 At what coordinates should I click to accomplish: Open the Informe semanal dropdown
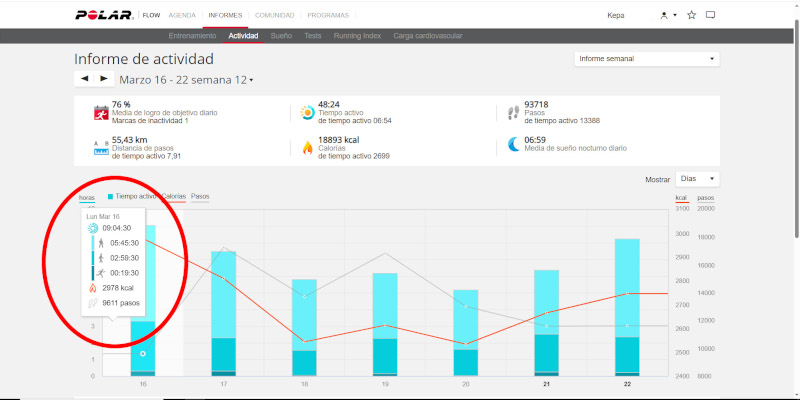tap(647, 59)
